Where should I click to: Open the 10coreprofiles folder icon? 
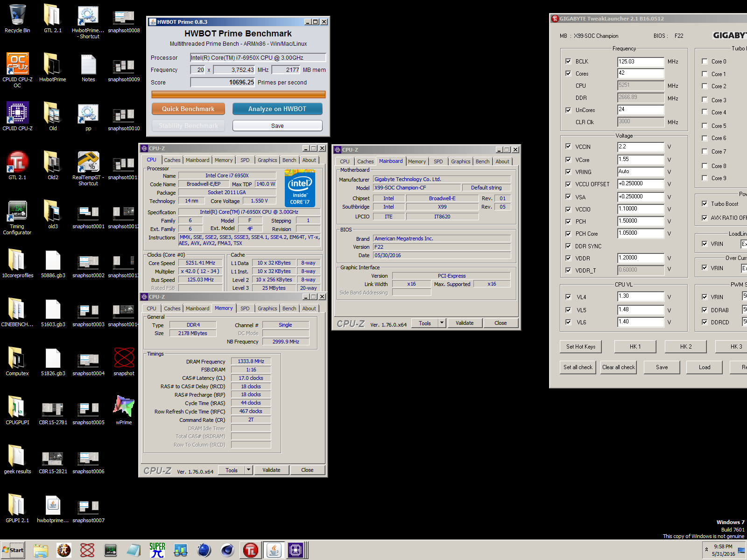tap(17, 264)
